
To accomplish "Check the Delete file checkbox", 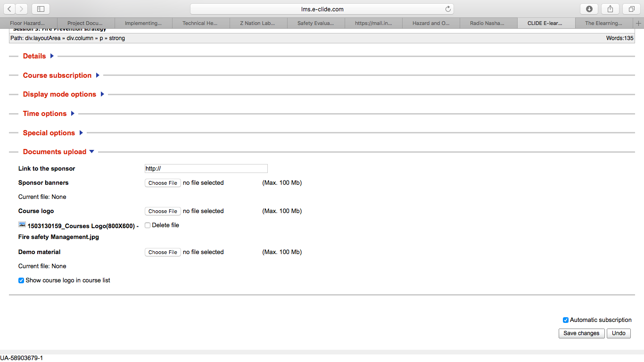I will (x=148, y=225).
